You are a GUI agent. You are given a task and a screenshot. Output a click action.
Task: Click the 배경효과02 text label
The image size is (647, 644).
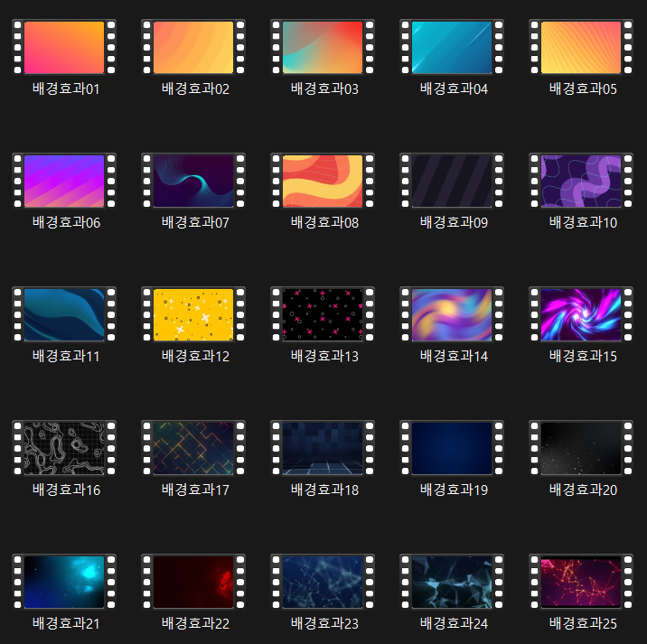click(x=195, y=89)
